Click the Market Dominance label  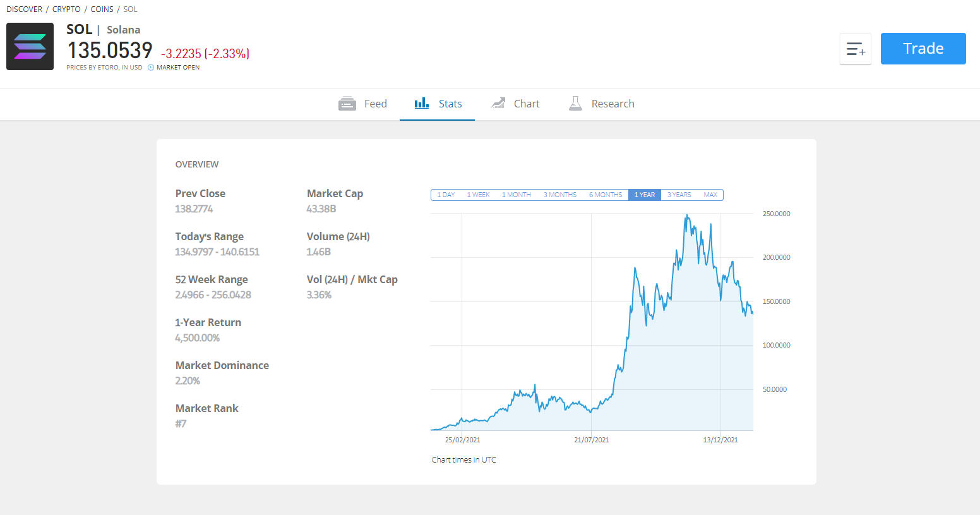[222, 365]
